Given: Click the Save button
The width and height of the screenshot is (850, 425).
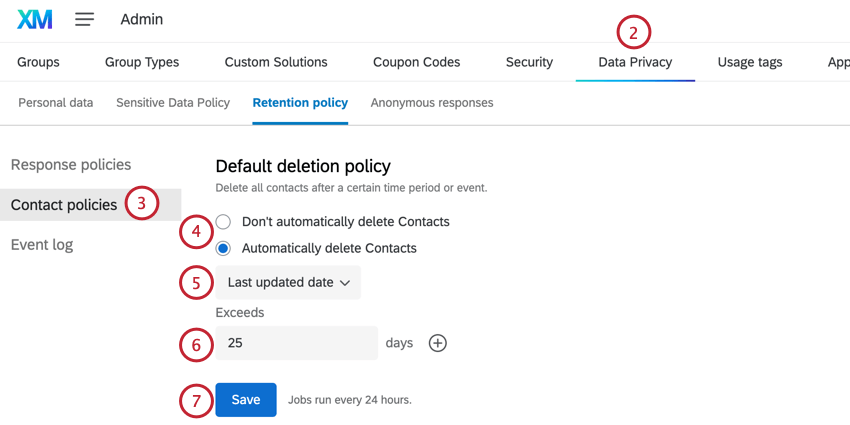Looking at the screenshot, I should [x=246, y=400].
